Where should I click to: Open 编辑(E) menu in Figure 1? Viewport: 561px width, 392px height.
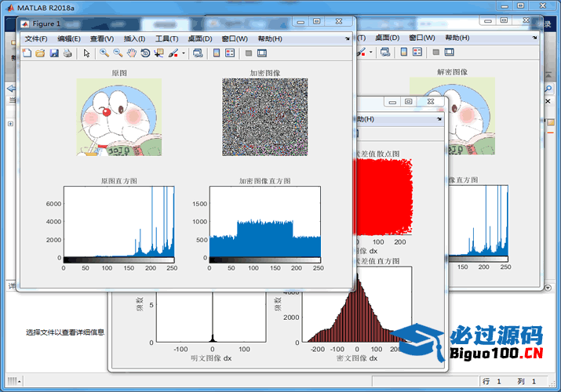click(69, 38)
